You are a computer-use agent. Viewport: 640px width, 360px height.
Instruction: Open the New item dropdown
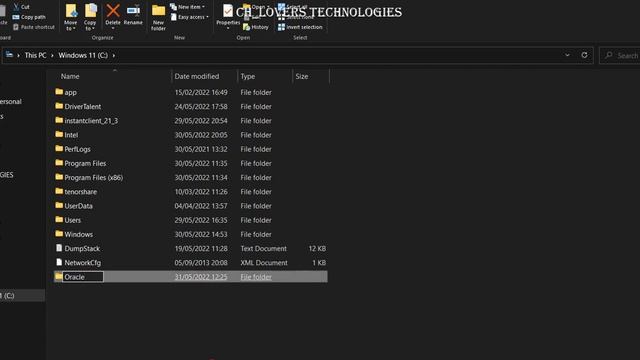pos(187,7)
